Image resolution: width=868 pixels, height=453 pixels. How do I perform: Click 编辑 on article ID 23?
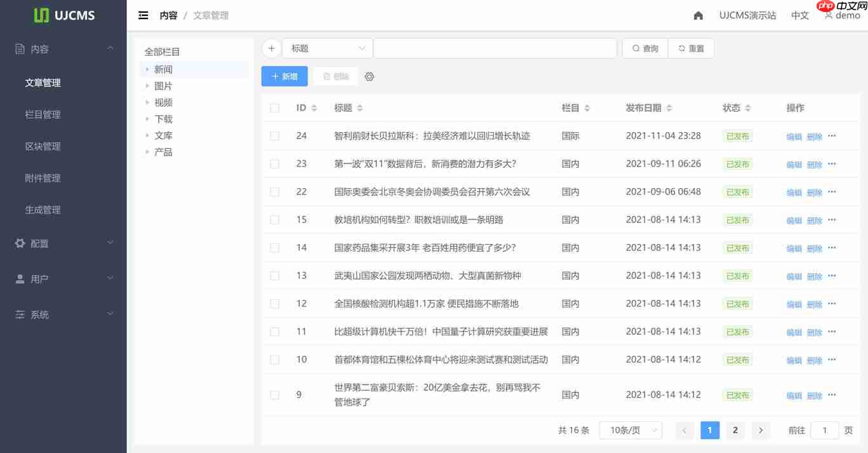pyautogui.click(x=794, y=163)
